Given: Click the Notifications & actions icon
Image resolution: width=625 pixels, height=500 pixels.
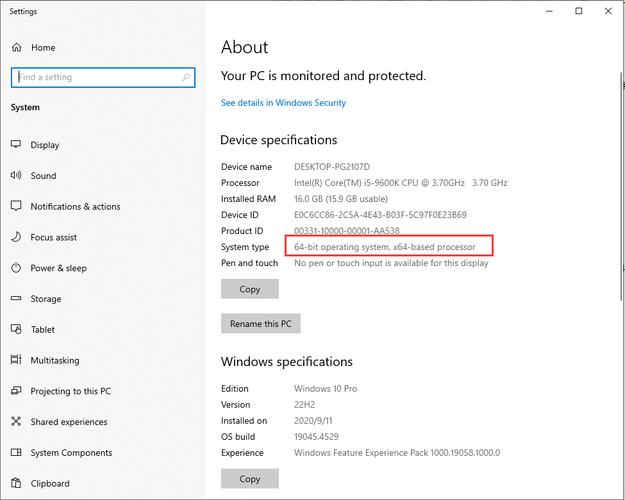Looking at the screenshot, I should point(16,207).
